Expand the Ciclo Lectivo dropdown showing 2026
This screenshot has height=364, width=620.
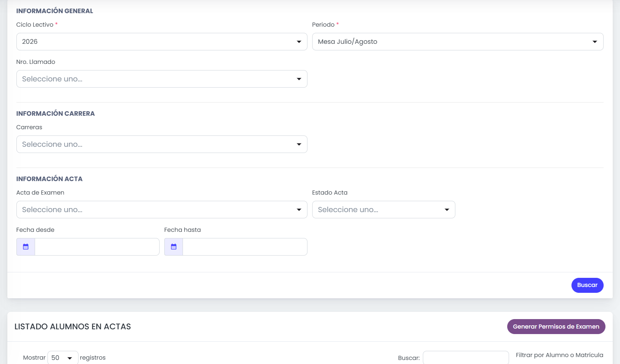(x=162, y=42)
